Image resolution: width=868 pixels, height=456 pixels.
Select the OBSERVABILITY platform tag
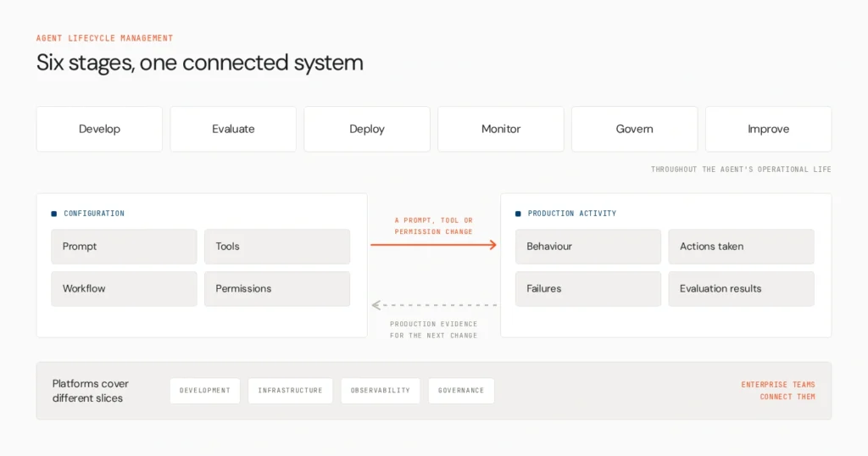click(381, 391)
